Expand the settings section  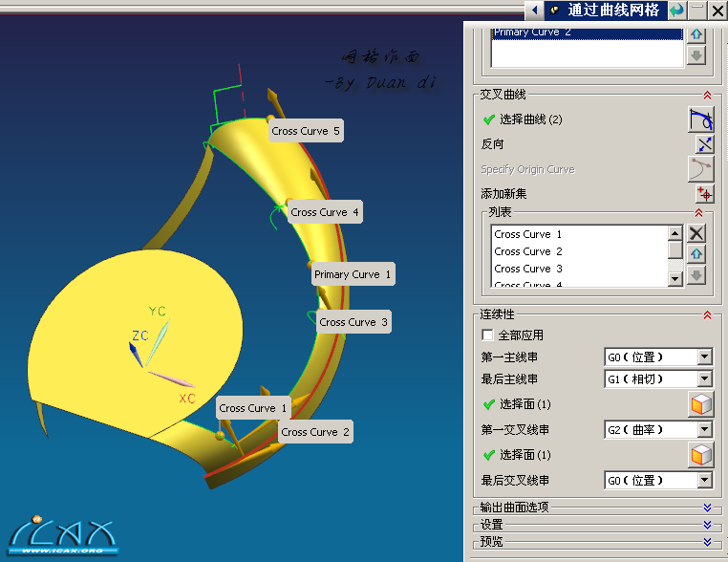[x=707, y=525]
